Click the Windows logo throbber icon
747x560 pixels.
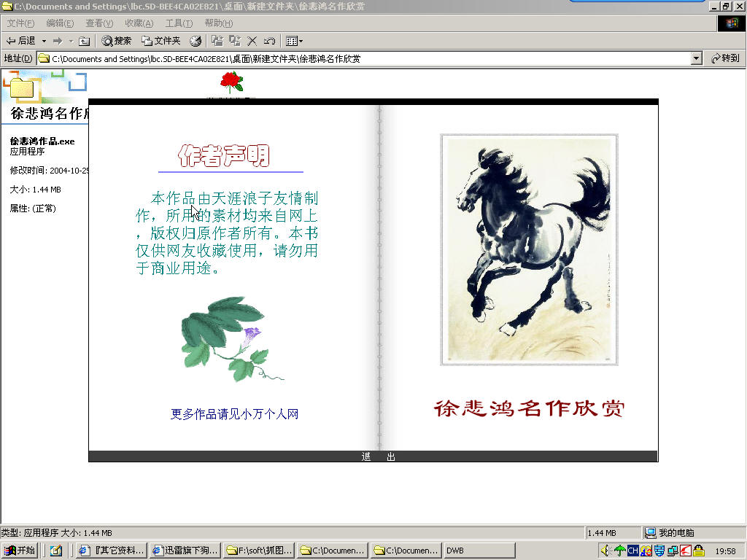pos(732,23)
